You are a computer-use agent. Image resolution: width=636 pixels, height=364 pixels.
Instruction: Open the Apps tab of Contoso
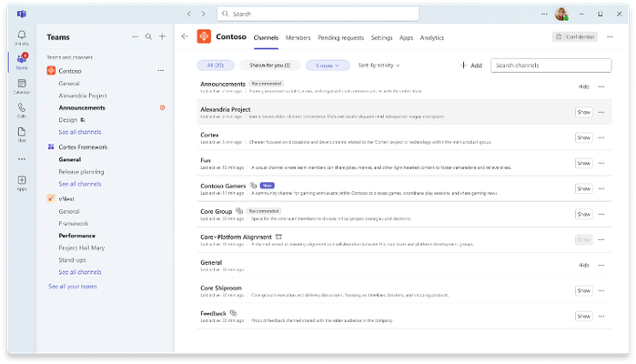(x=406, y=37)
